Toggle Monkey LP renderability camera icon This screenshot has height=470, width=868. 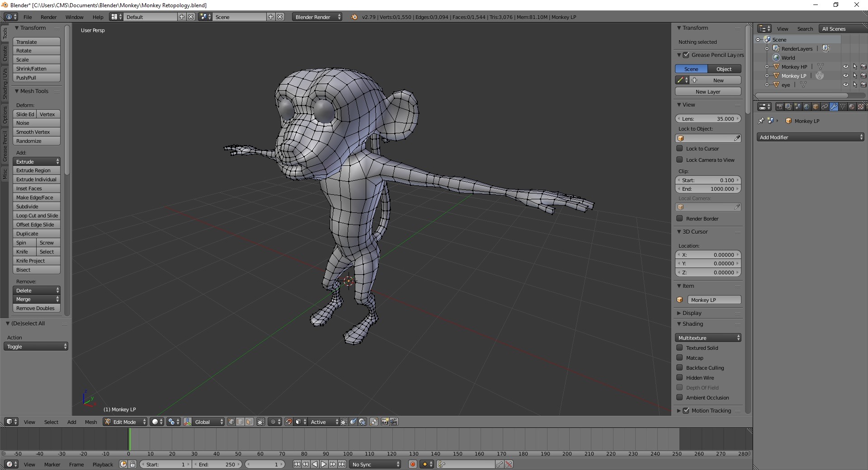tap(863, 75)
